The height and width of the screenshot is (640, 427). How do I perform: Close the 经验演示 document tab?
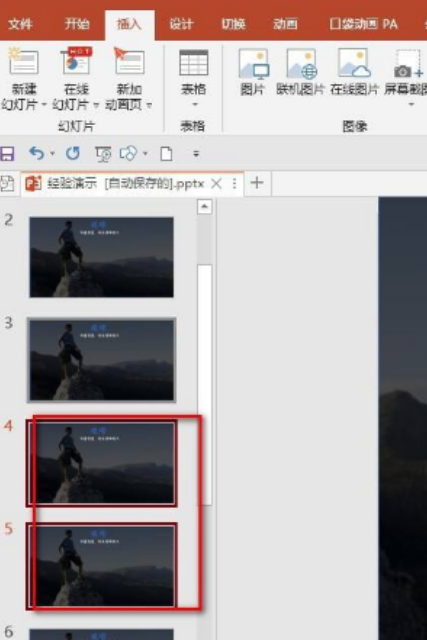[216, 184]
